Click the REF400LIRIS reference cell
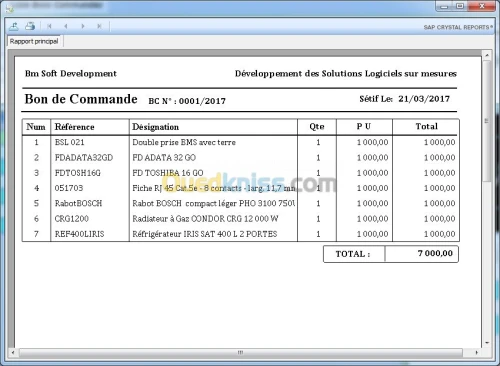500x366 pixels. [79, 234]
